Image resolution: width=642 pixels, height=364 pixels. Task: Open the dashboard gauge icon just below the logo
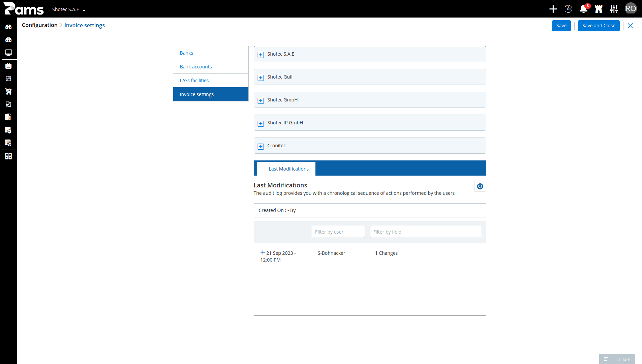[8, 27]
